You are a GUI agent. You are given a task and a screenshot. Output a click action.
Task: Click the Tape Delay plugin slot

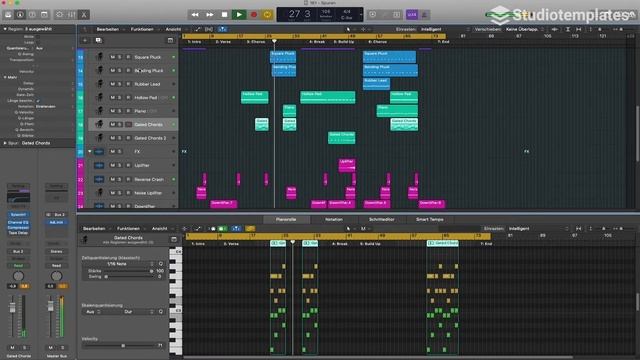[18, 233]
